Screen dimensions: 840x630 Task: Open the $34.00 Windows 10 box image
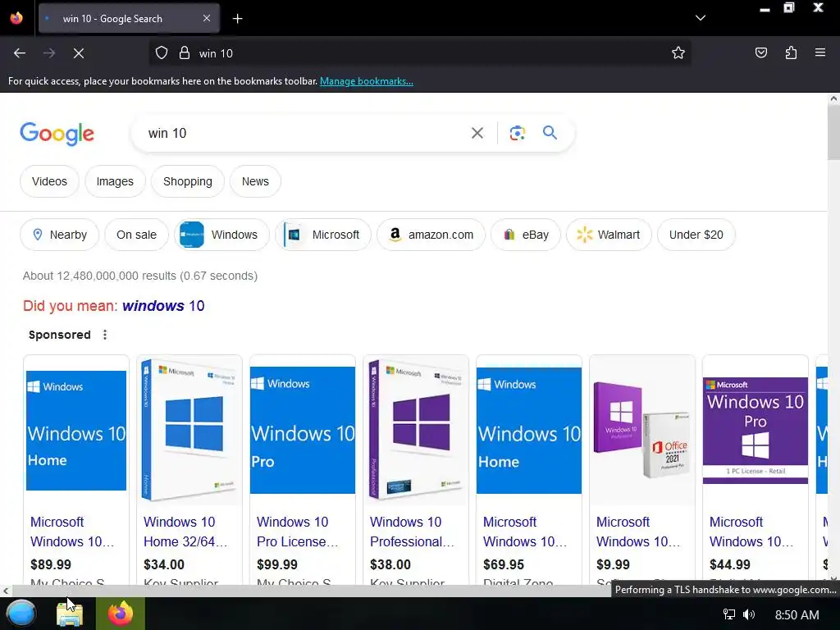[189, 430]
